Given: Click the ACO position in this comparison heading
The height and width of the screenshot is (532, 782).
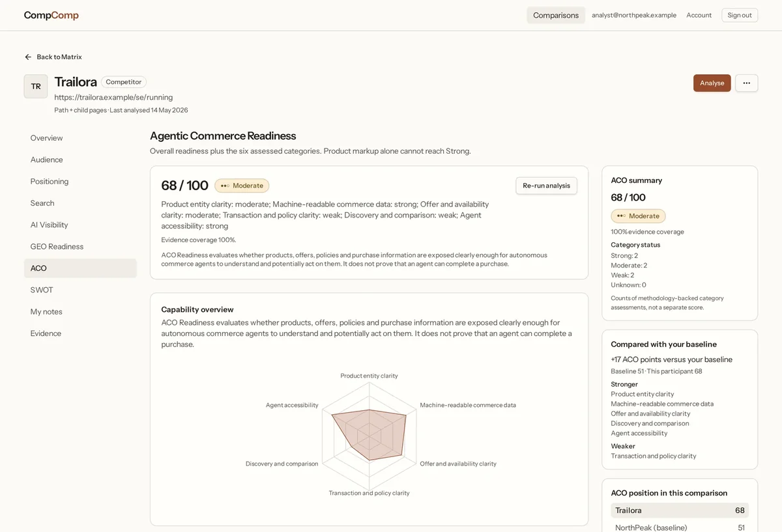Looking at the screenshot, I should (669, 493).
